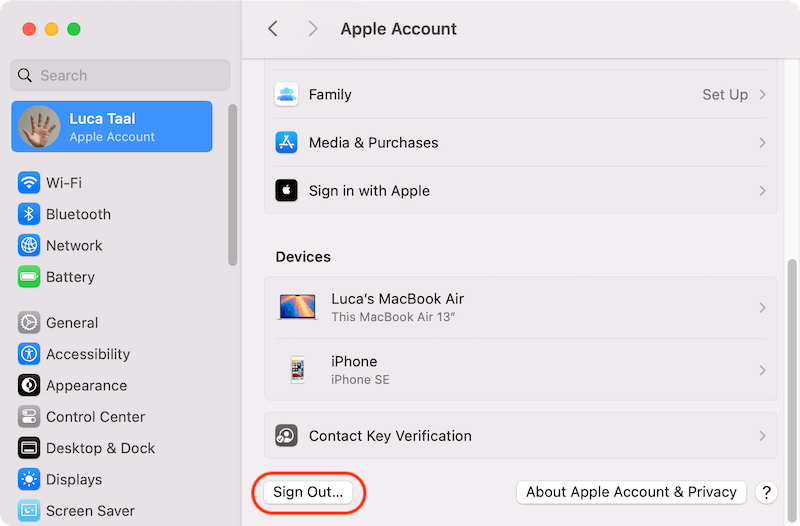Open Sign in with Apple label
Viewport: 800px width, 526px height.
coord(369,191)
